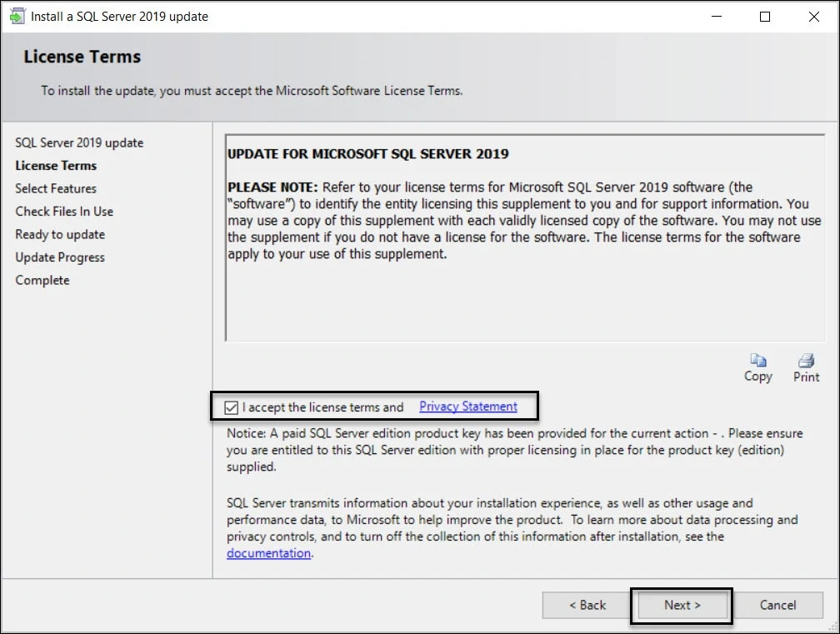Toggle the accept license terms checkbox
The height and width of the screenshot is (634, 840).
pos(231,407)
